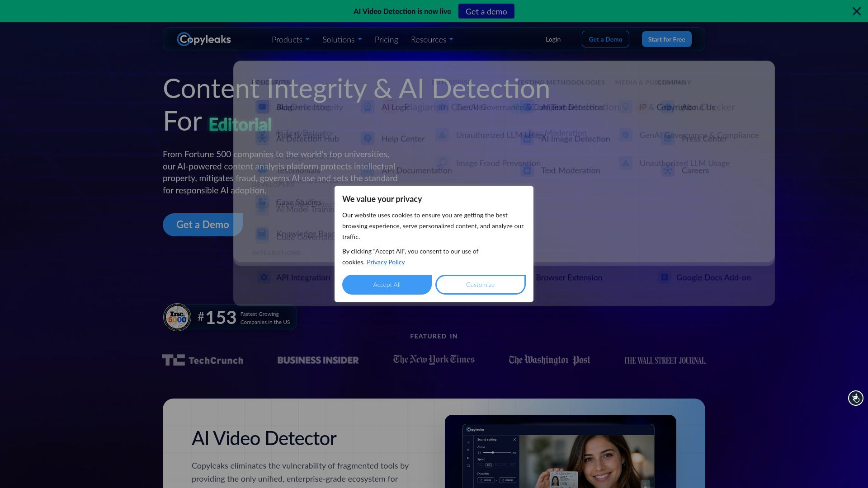
Task: Accept all cookies in the privacy dialog
Action: (387, 285)
